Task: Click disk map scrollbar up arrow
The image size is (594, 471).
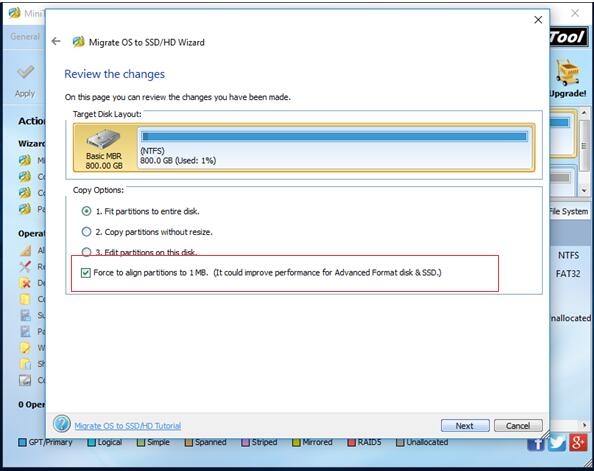Action: pos(584,114)
